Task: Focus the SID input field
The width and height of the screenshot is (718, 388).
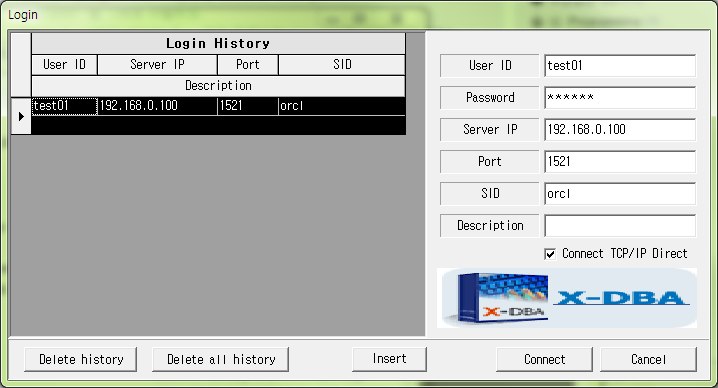Action: [620, 194]
